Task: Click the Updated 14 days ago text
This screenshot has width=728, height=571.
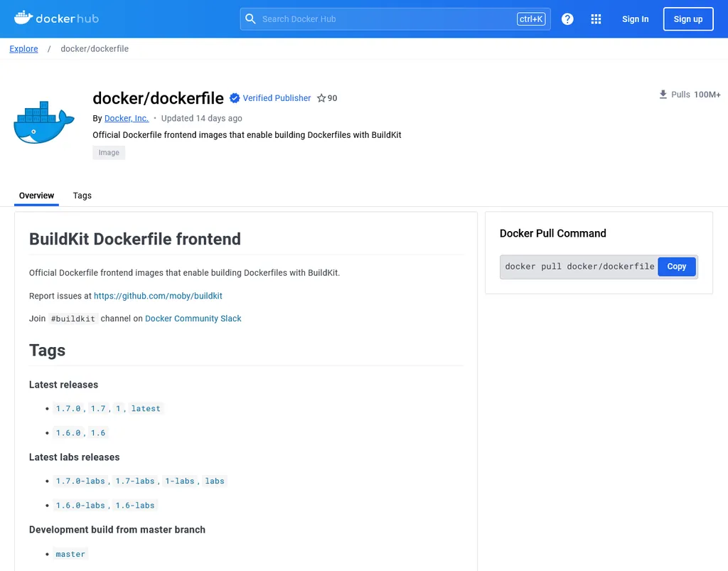Action: click(x=201, y=118)
